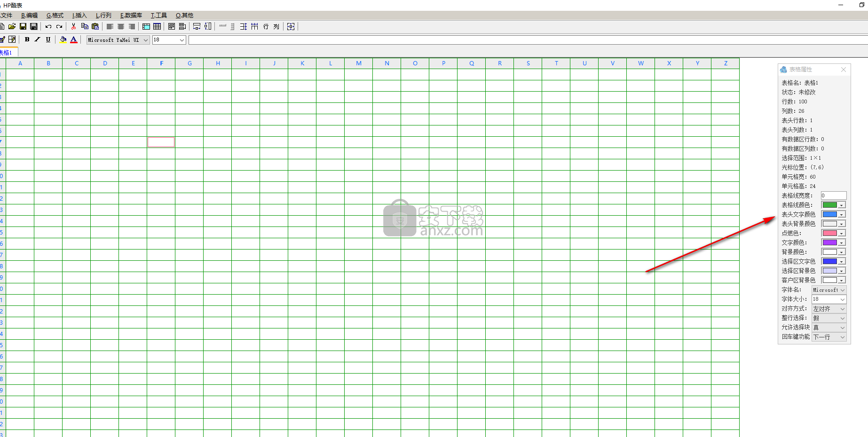Close the 表格属性 panel
Viewport: 868px width, 437px height.
[x=844, y=70]
